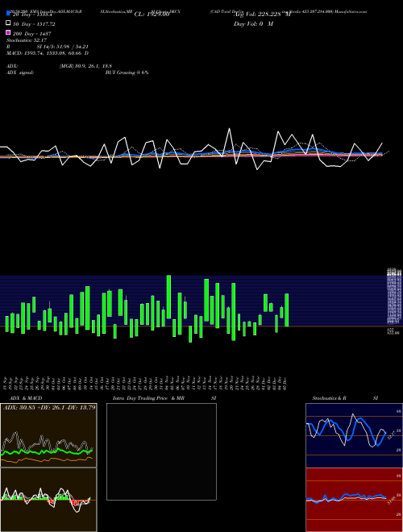Viewport: 403px width, 532px height.
Task: Click the last green candle on the right
Action: click(287, 310)
